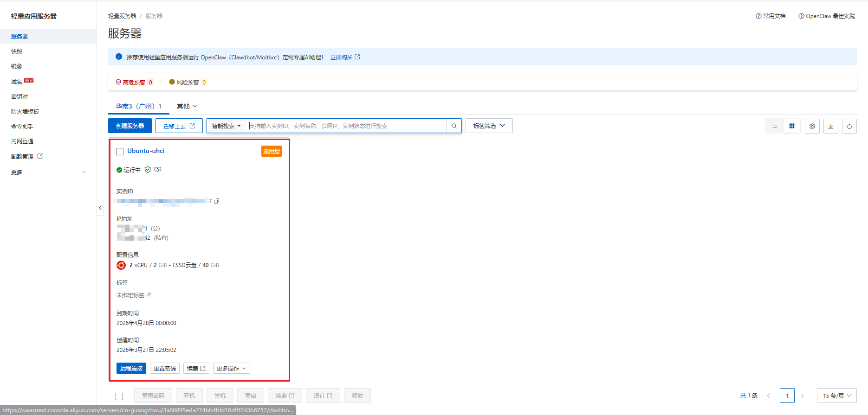Select the Ubuntu-uhci server checkbox
This screenshot has height=415, width=868.
(120, 152)
